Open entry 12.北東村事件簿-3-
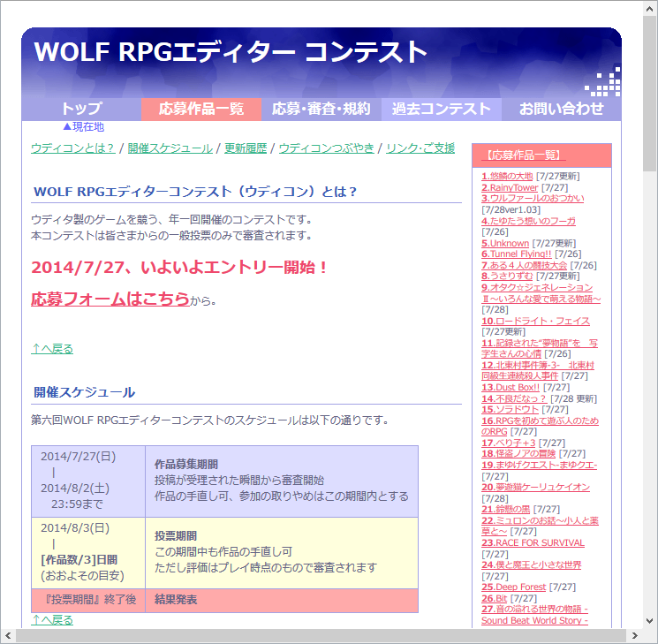658x644 pixels. point(538,371)
